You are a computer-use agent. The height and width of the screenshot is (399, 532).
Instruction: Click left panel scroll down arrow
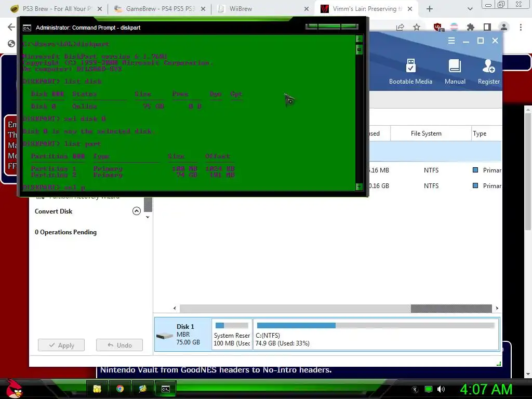[x=148, y=217]
